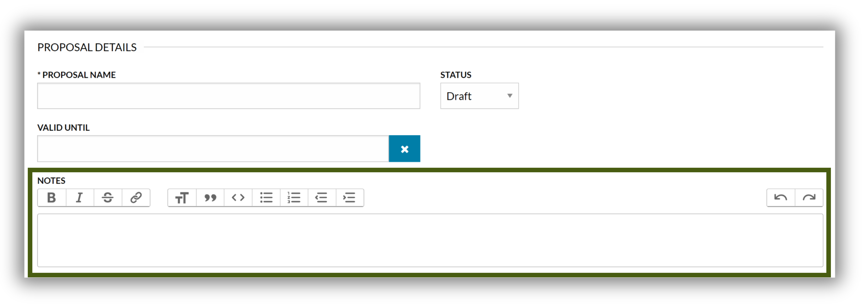Image resolution: width=868 pixels, height=304 pixels.
Task: Click the Valid Until date field
Action: 213,149
